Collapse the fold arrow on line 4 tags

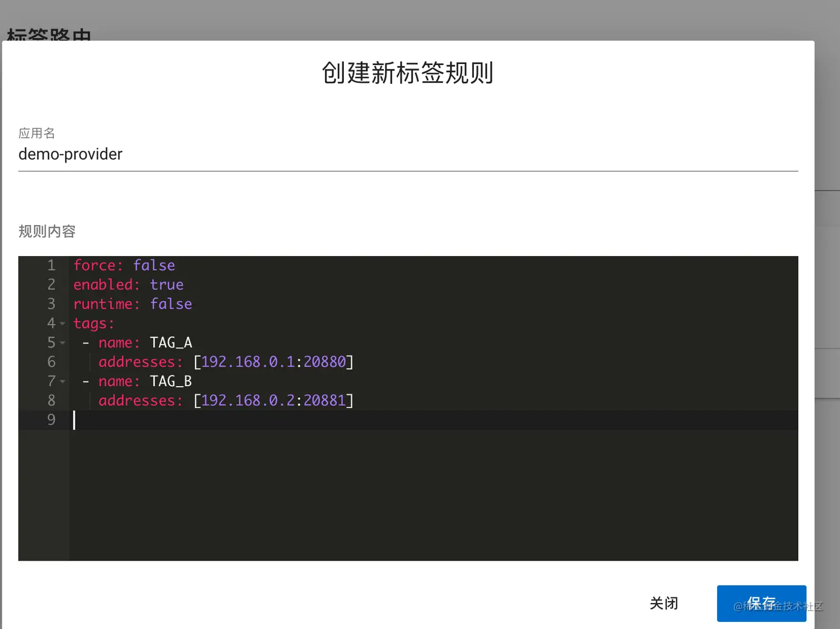pos(62,323)
